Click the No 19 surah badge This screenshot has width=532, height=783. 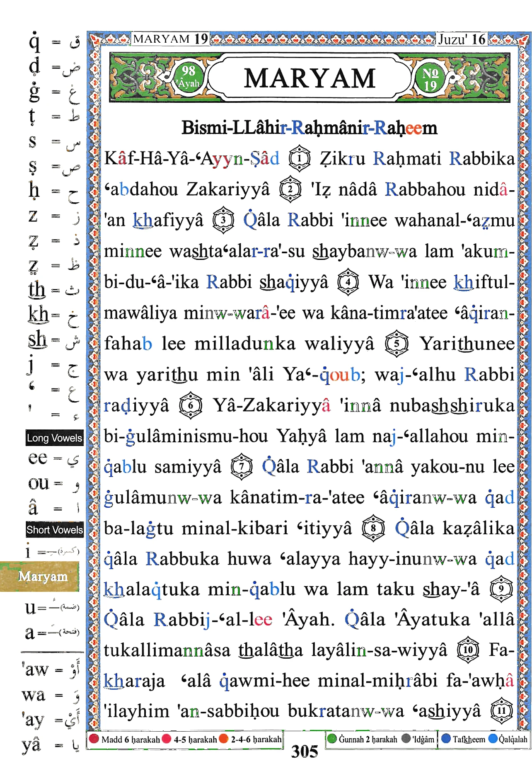pos(430,79)
